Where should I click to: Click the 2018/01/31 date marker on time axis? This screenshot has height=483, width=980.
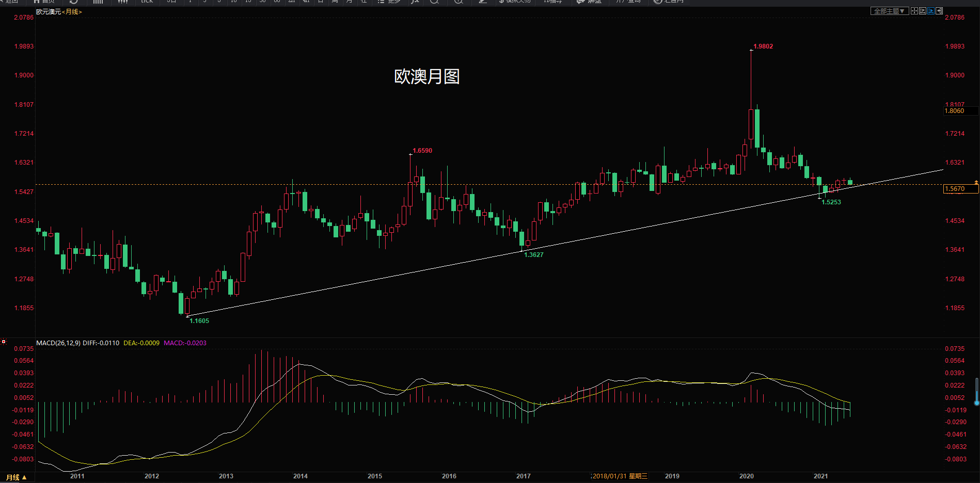pos(619,476)
